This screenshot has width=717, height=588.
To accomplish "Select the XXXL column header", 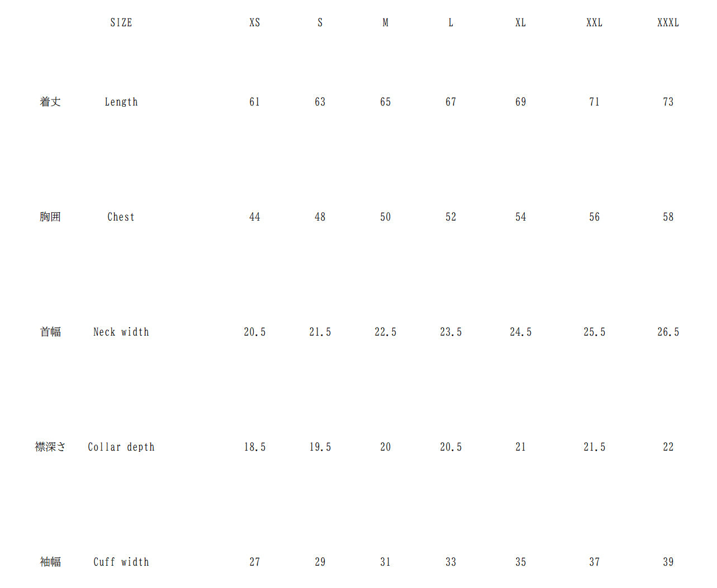I will click(x=668, y=23).
